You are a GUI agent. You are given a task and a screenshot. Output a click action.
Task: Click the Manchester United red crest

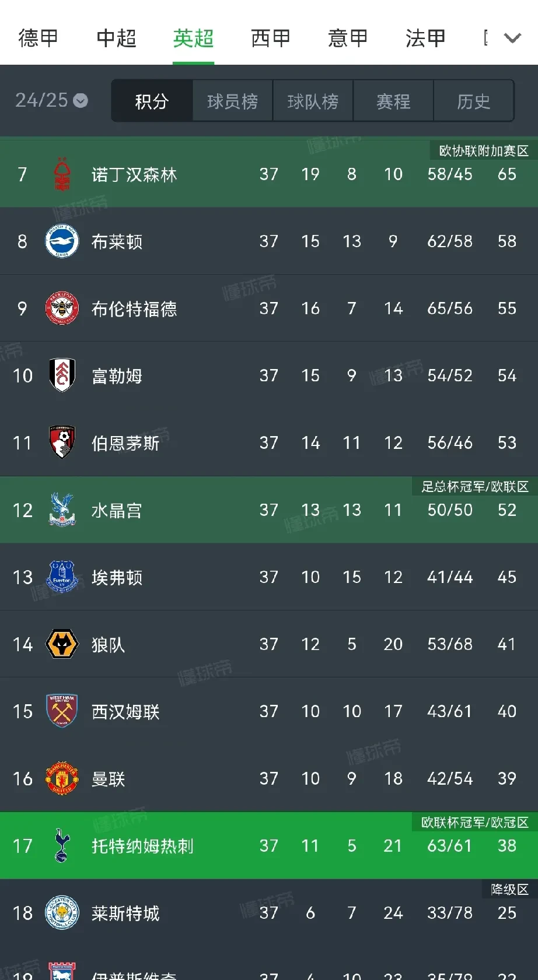pyautogui.click(x=62, y=778)
